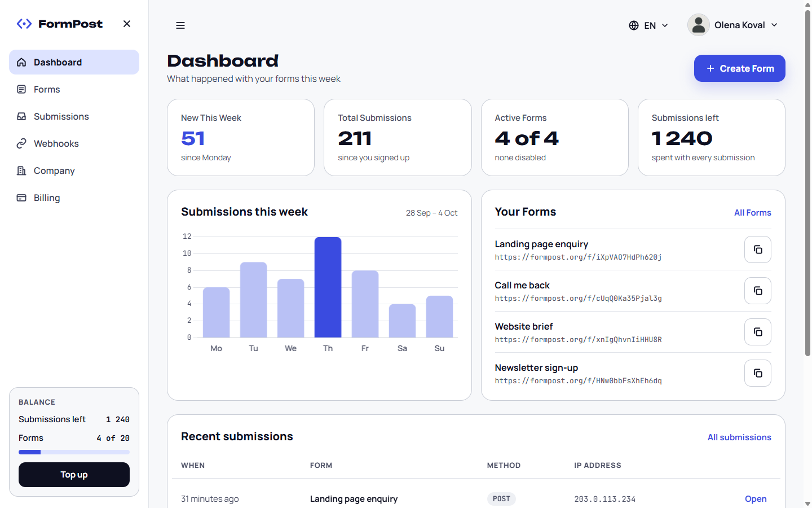The width and height of the screenshot is (812, 508).
Task: Copy the Call me back form URL
Action: (758, 291)
